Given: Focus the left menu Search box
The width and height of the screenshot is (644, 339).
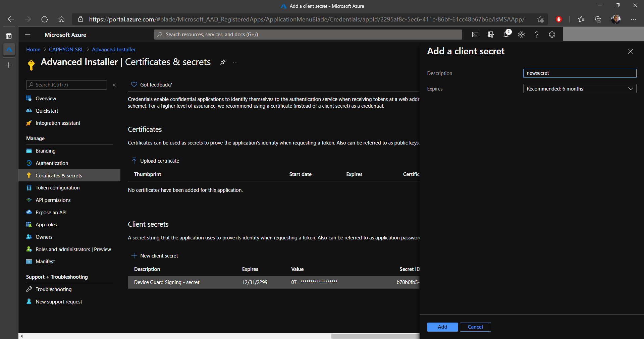Looking at the screenshot, I should click(66, 85).
